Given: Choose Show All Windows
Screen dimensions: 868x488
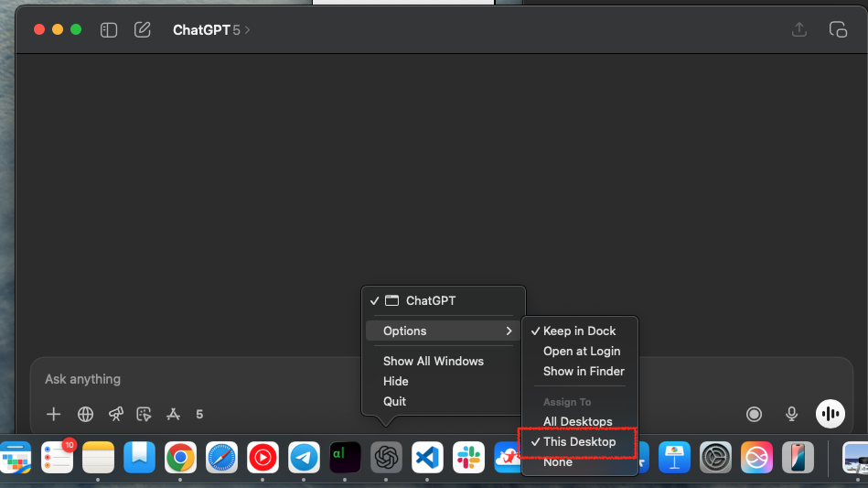Looking at the screenshot, I should click(444, 361).
